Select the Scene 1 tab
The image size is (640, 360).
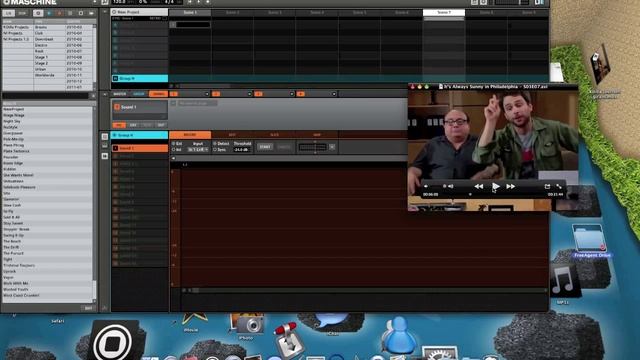[190, 13]
